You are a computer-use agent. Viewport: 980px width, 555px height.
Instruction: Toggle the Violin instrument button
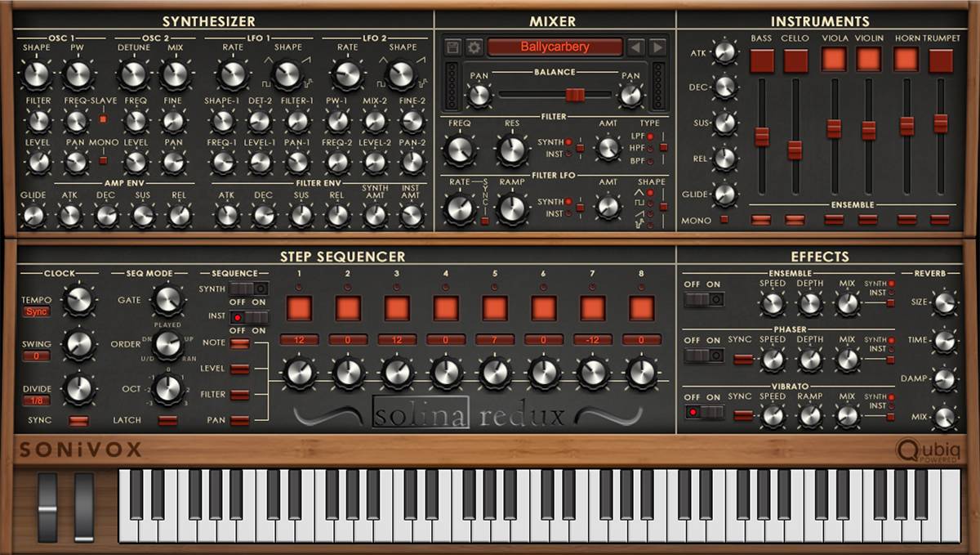(868, 60)
